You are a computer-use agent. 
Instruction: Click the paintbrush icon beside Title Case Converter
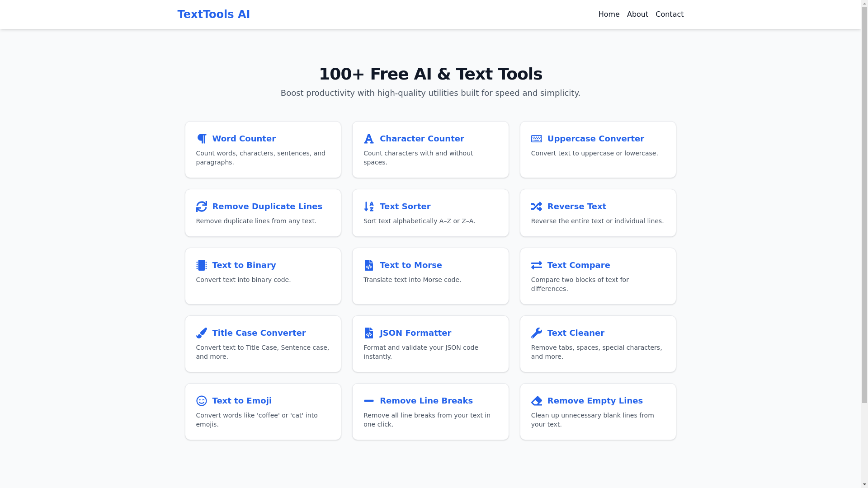point(202,333)
